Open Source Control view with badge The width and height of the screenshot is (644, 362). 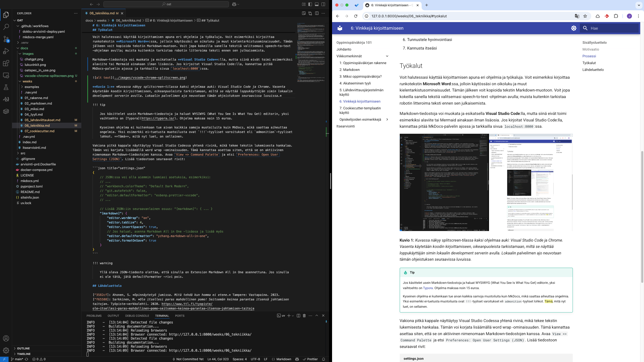tap(6, 39)
